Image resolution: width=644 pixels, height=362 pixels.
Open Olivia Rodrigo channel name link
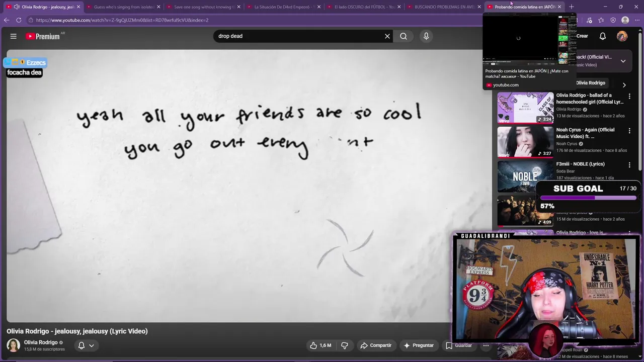click(x=41, y=342)
